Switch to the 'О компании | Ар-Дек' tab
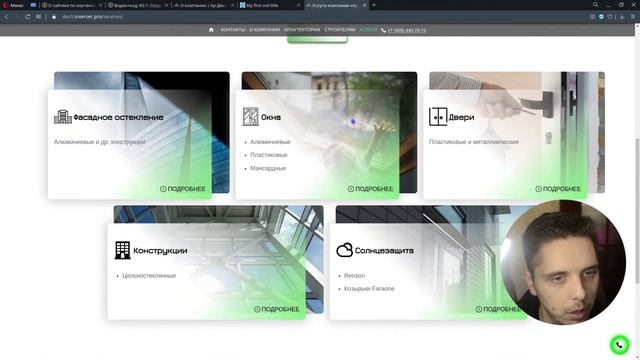 tap(204, 5)
